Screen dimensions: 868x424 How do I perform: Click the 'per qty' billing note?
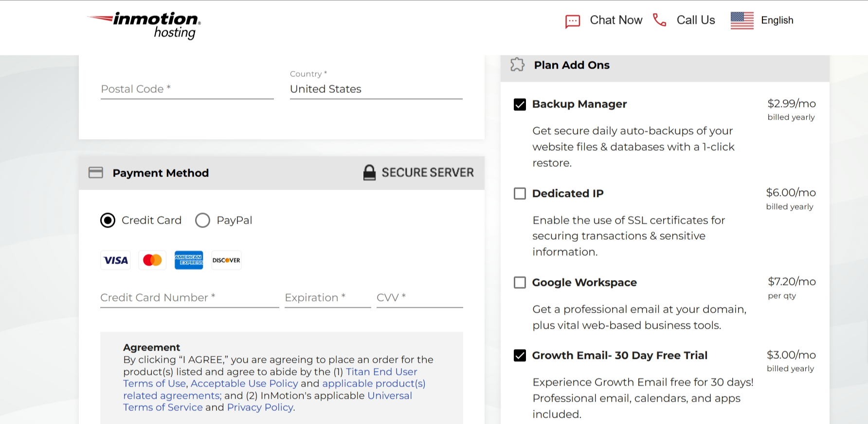pyautogui.click(x=782, y=296)
